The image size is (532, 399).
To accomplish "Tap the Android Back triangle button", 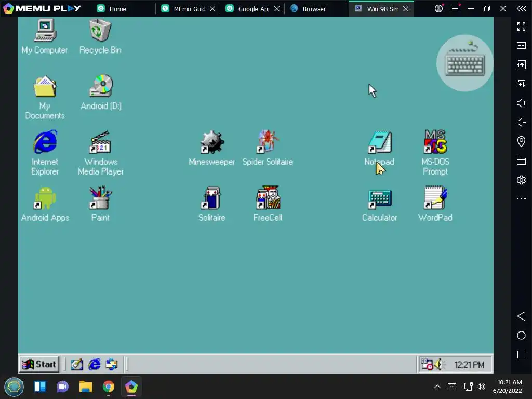I will tap(521, 316).
